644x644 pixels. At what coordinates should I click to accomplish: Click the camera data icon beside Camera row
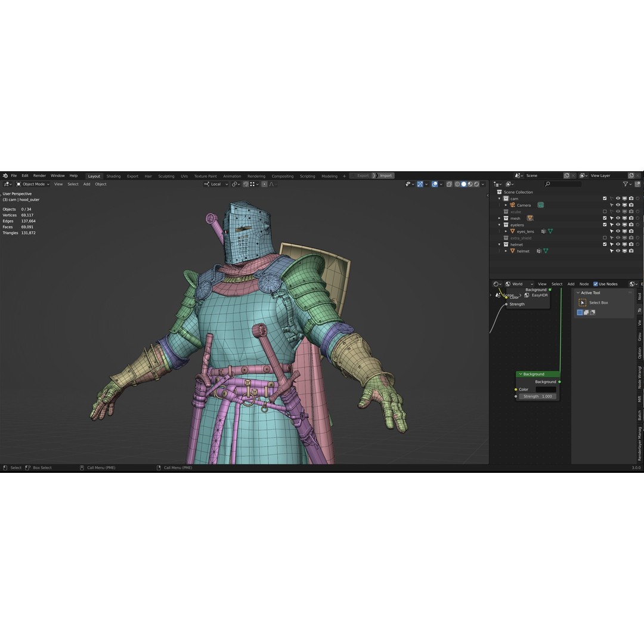click(541, 205)
